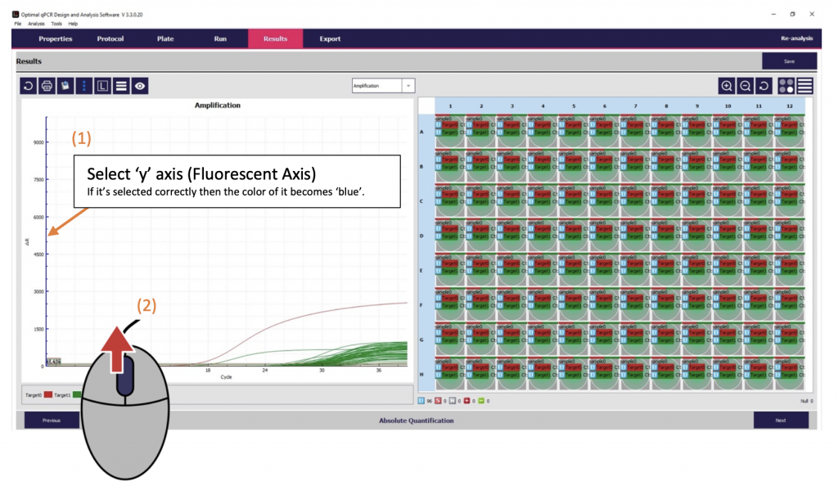Open the Amplification chart type dropdown

point(407,85)
